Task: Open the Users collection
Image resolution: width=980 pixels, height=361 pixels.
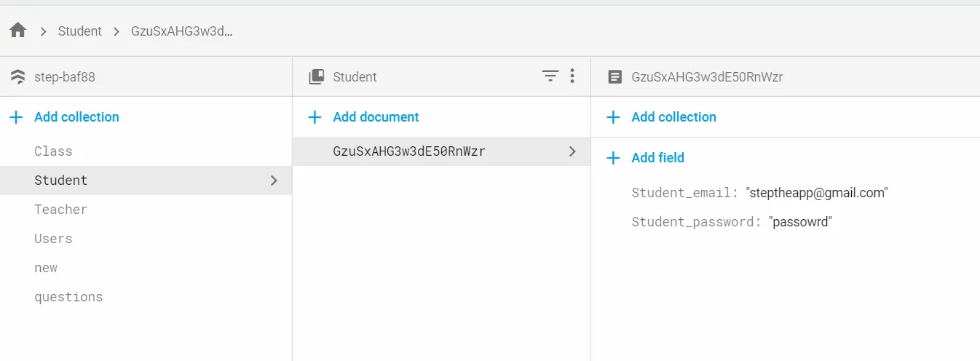Action: 53,239
